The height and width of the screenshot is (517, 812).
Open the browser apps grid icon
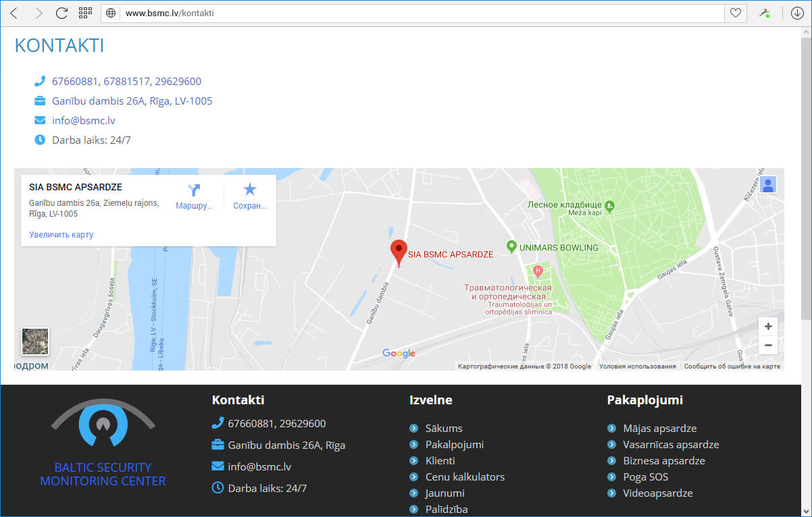pyautogui.click(x=85, y=13)
